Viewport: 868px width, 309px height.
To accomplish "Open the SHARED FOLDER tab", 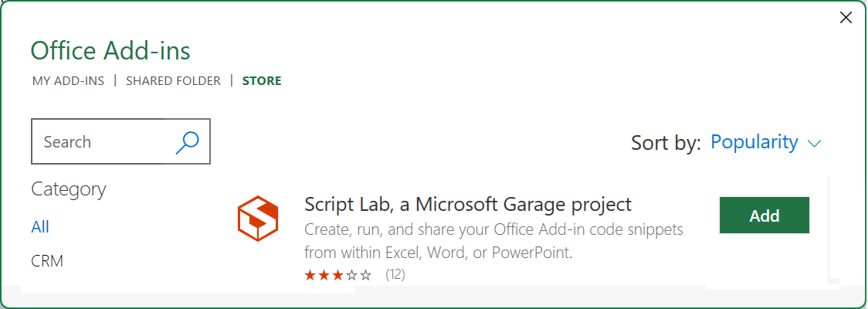I will pos(173,81).
